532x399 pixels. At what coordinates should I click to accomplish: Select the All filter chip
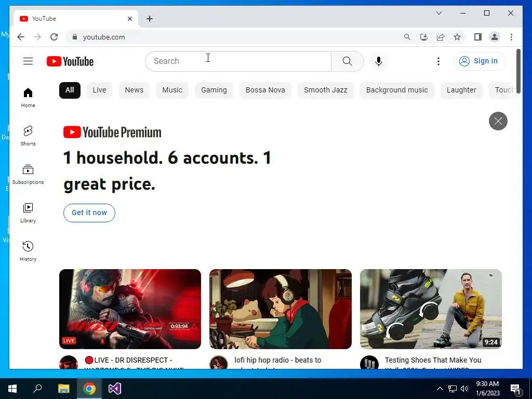point(70,90)
